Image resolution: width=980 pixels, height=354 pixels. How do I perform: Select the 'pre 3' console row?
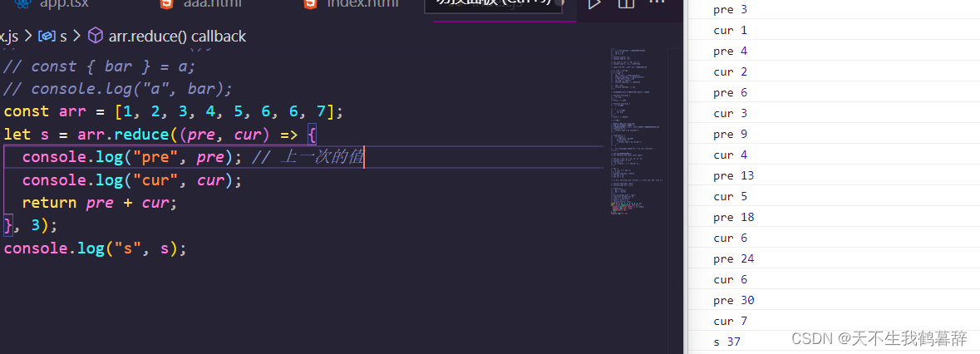click(x=834, y=9)
